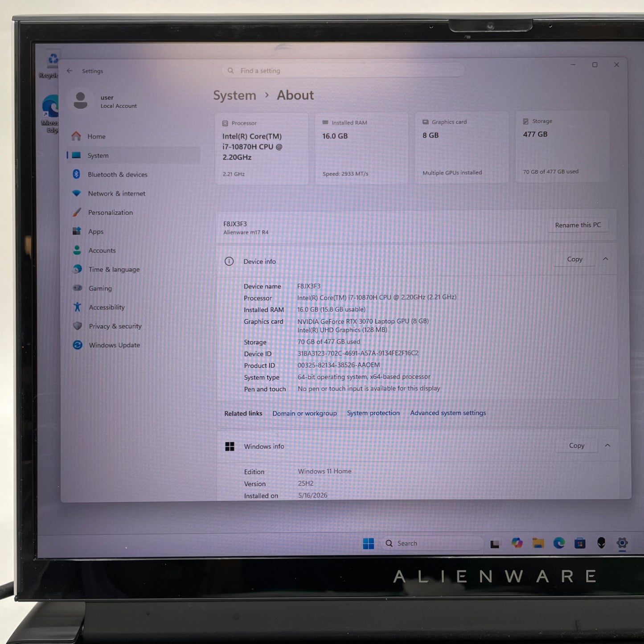Open Microsoft Store from the taskbar
The width and height of the screenshot is (644, 644).
coord(580,543)
